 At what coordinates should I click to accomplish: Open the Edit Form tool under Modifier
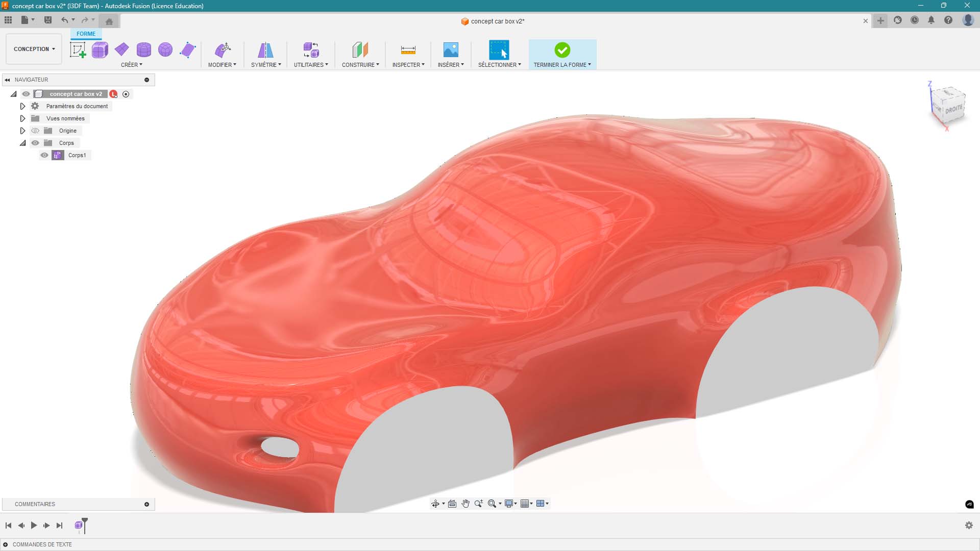point(223,49)
